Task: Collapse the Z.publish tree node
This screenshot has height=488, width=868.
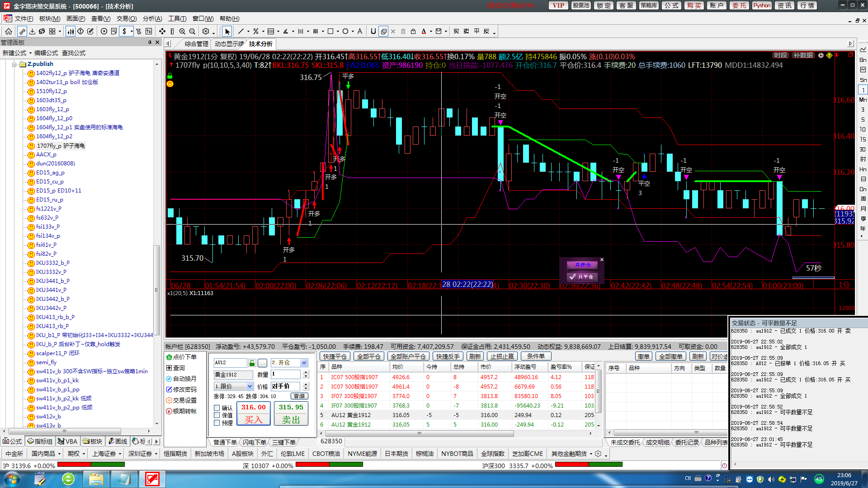Action: pos(14,64)
